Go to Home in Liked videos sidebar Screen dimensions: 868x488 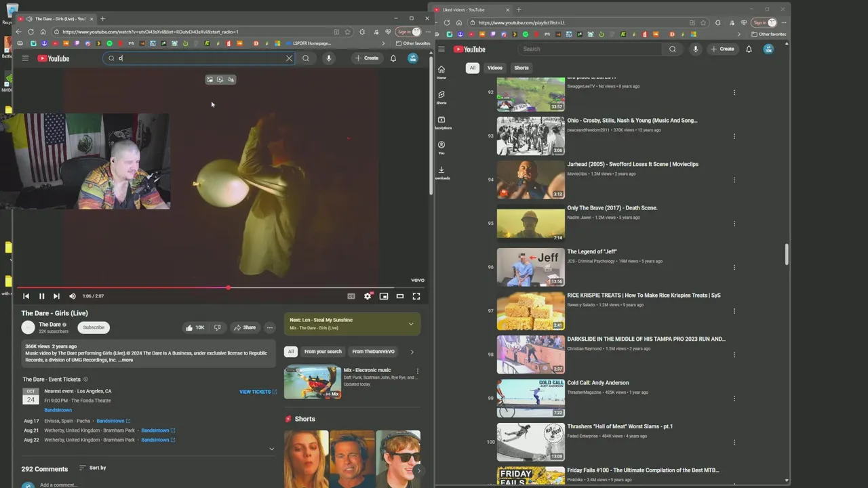coord(441,72)
